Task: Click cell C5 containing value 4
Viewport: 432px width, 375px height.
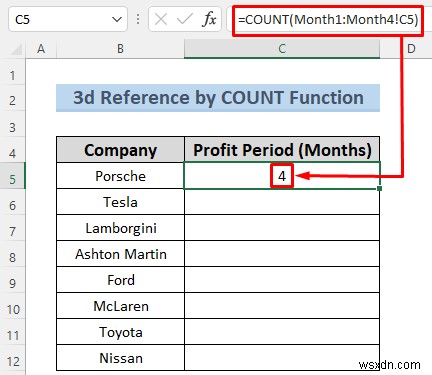Action: (x=282, y=176)
